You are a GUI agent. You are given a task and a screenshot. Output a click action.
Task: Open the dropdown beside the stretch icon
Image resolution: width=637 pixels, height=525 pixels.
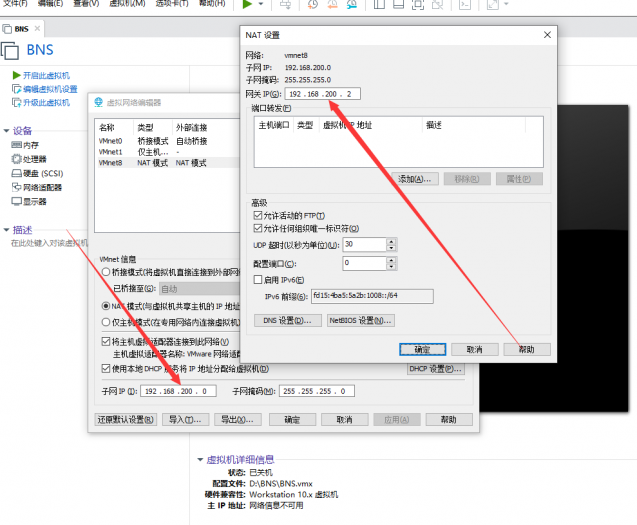click(x=506, y=4)
